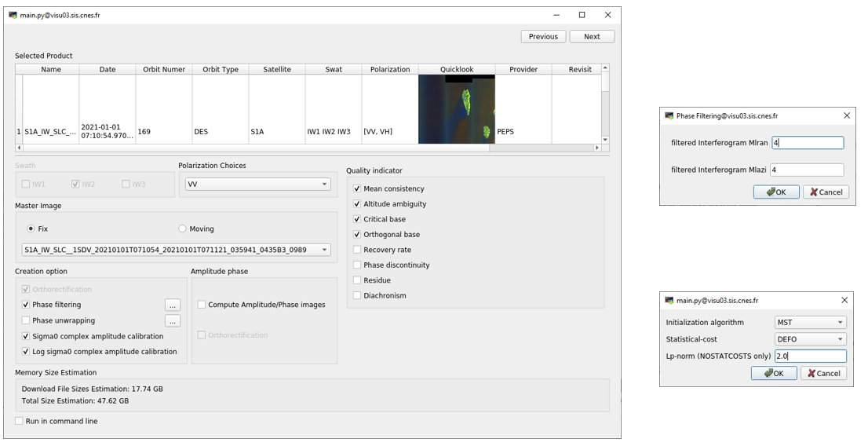Toggle Log sigma0 complex amplitude calibration
The height and width of the screenshot is (446, 868).
click(25, 352)
